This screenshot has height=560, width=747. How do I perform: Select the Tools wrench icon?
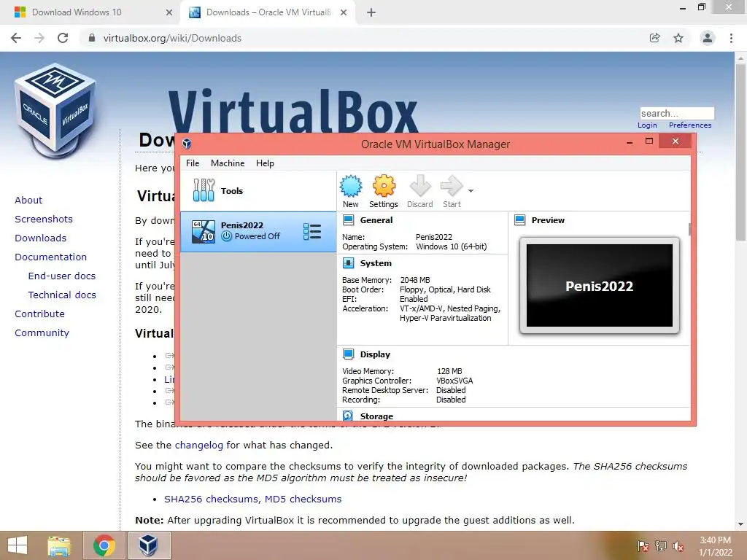click(204, 190)
